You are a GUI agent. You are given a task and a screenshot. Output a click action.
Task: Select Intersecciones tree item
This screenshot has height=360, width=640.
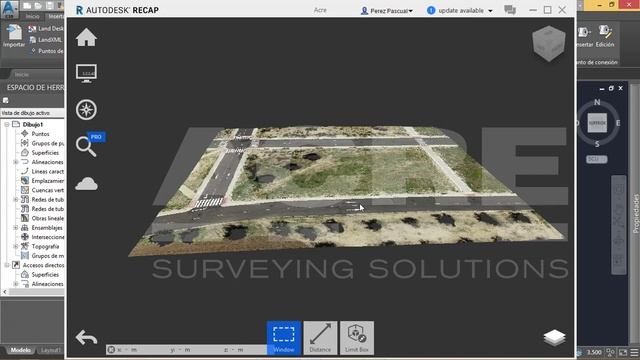click(x=47, y=237)
